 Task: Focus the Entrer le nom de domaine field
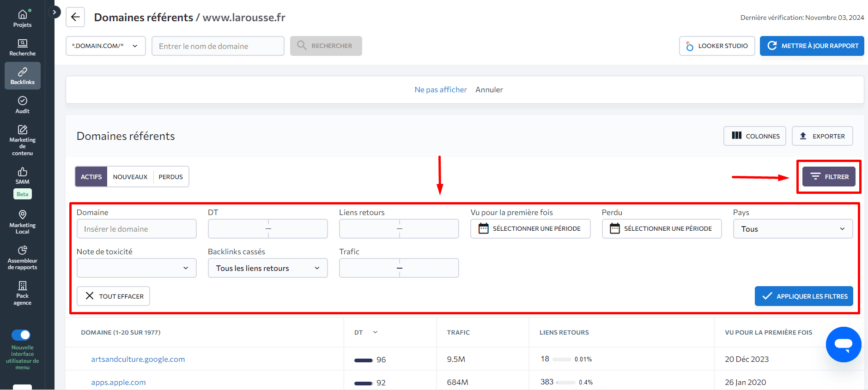point(218,46)
